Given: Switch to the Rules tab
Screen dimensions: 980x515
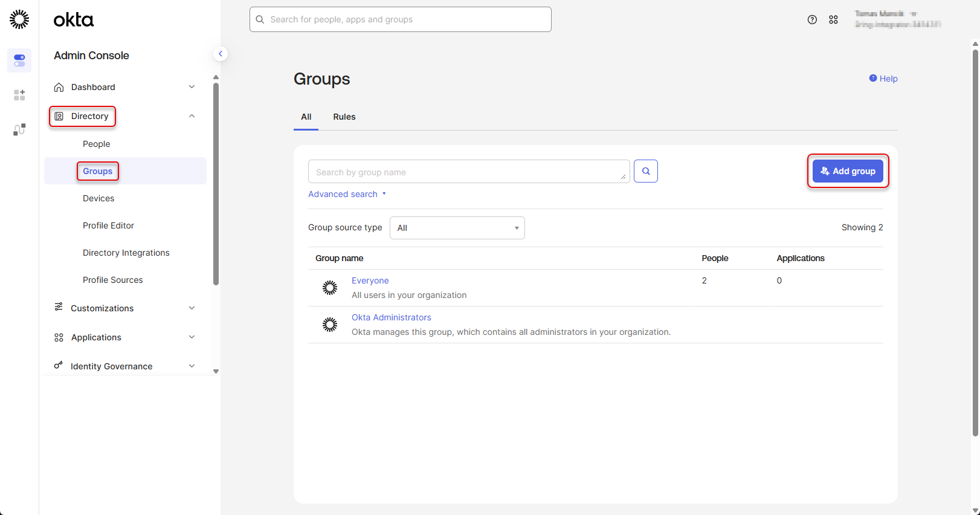Looking at the screenshot, I should pyautogui.click(x=344, y=117).
